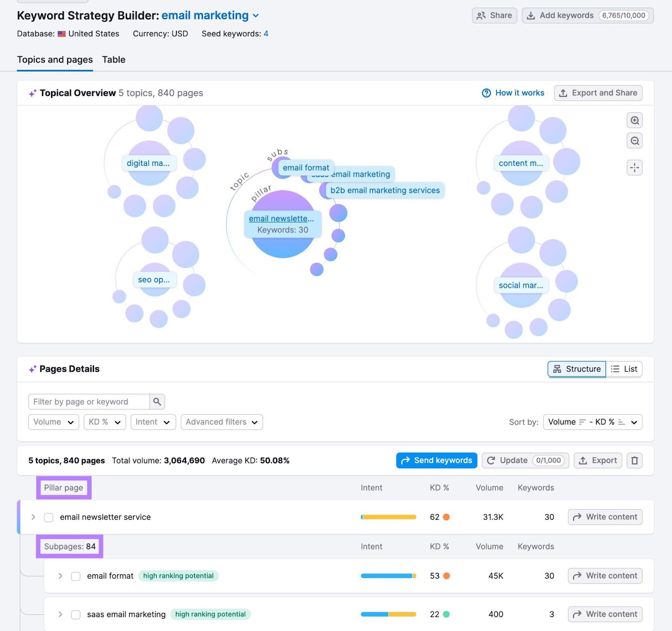The image size is (672, 631).
Task: Click Write content for saas email marketing
Action: (604, 614)
